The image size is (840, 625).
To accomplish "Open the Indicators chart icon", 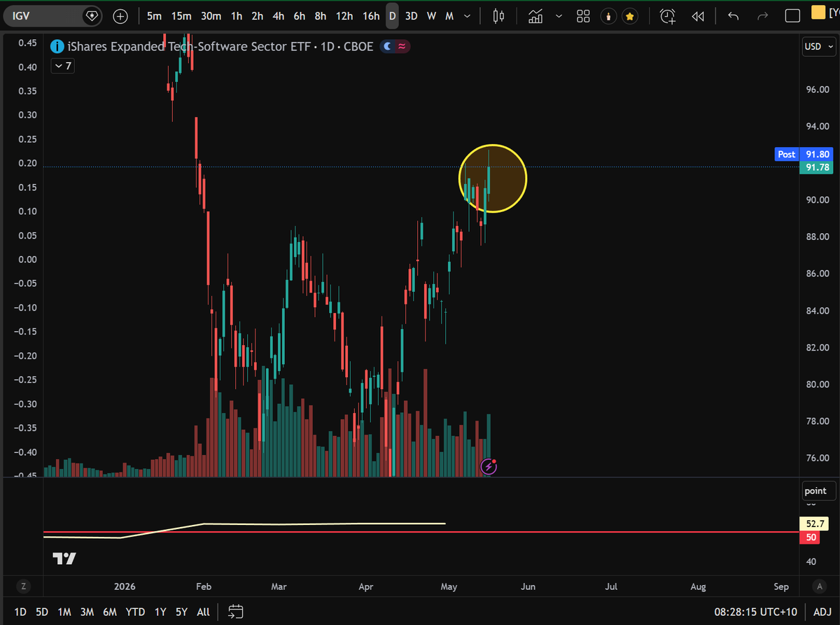I will [x=536, y=15].
